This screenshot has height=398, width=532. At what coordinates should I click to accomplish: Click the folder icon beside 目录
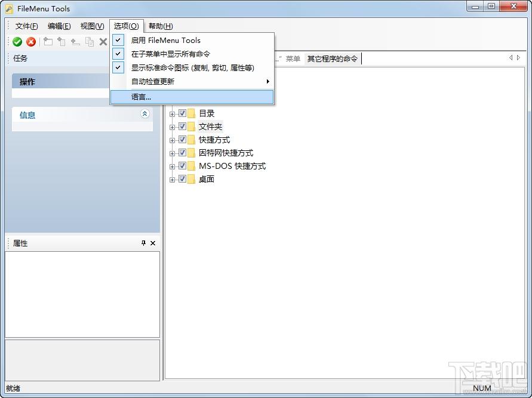coord(191,113)
